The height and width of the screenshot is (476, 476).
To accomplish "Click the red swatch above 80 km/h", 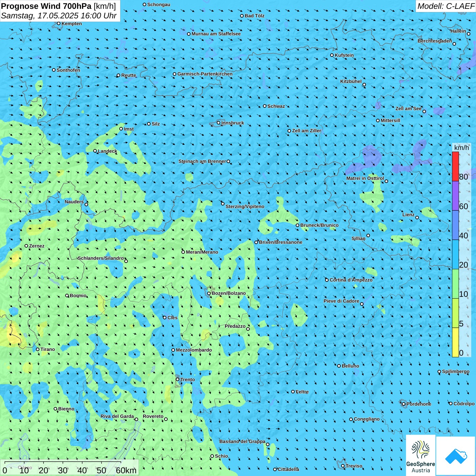I will click(455, 166).
